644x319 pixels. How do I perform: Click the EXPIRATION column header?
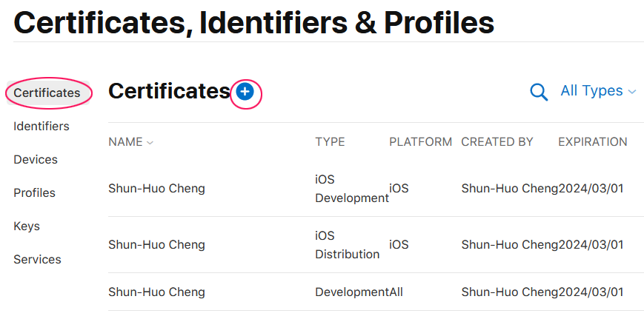pos(593,142)
